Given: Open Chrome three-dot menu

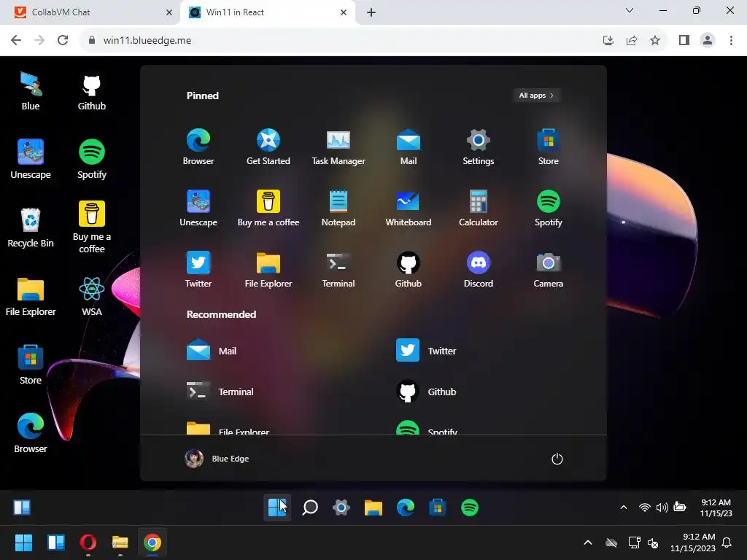Looking at the screenshot, I should 731,41.
